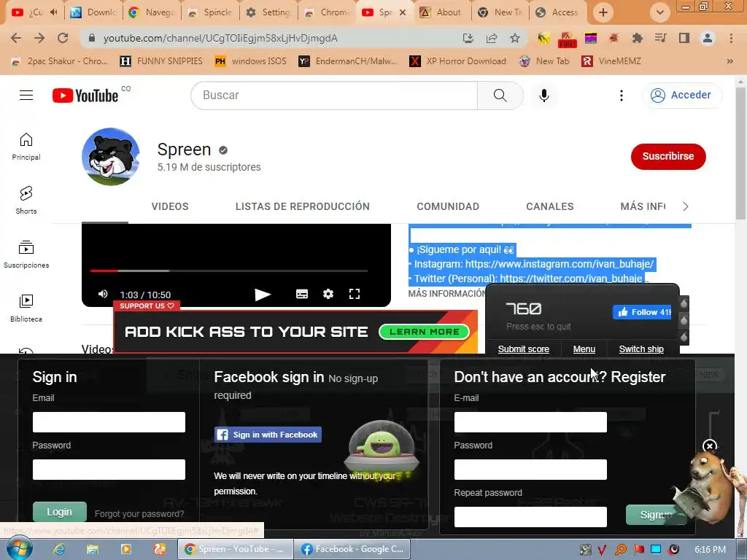Open Suscripciones in the sidebar
The image size is (747, 560).
26,254
